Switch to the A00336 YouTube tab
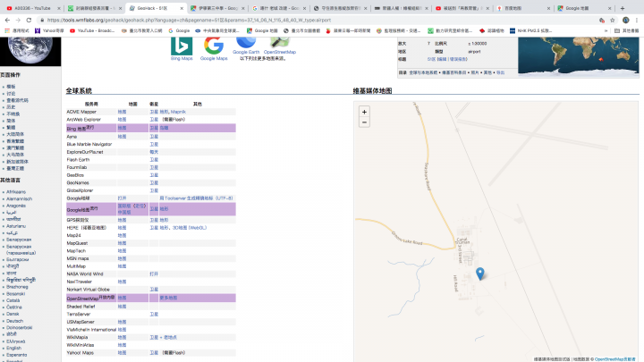The height and width of the screenshot is (362, 644). coord(32,8)
